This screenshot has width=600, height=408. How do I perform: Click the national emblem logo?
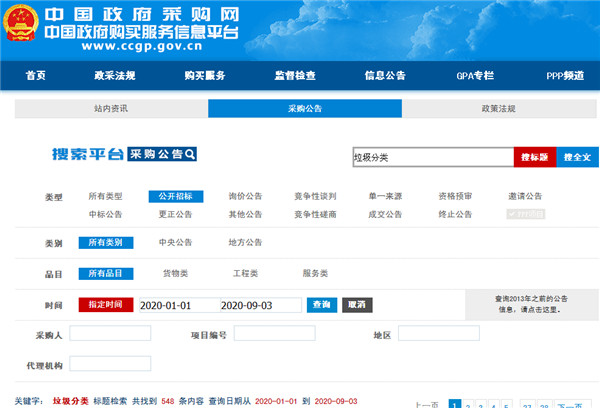click(x=19, y=26)
